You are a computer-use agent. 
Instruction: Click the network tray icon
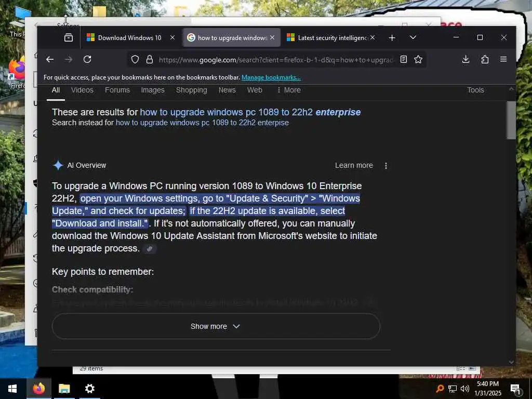[453, 389]
